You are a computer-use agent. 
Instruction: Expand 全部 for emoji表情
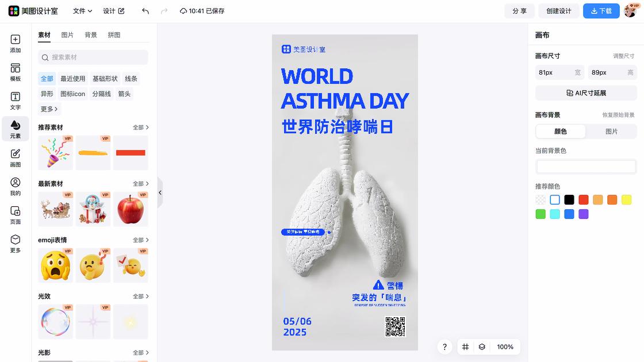(140, 240)
